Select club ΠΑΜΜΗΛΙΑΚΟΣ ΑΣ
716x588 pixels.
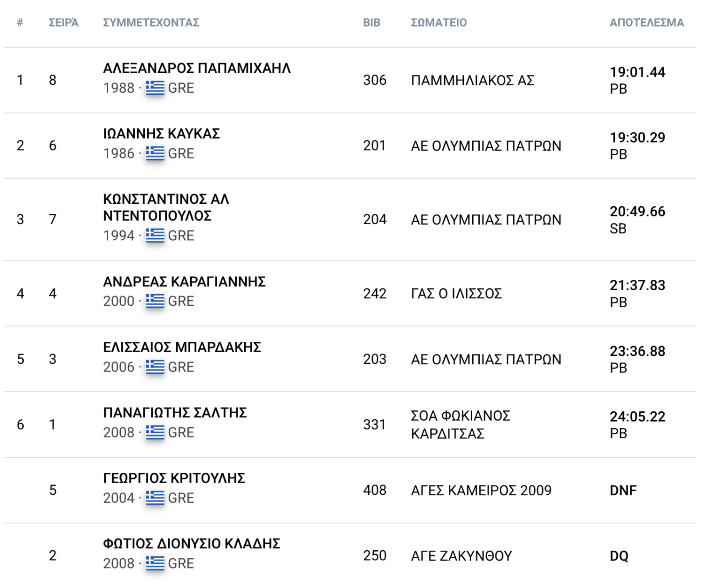tap(472, 80)
